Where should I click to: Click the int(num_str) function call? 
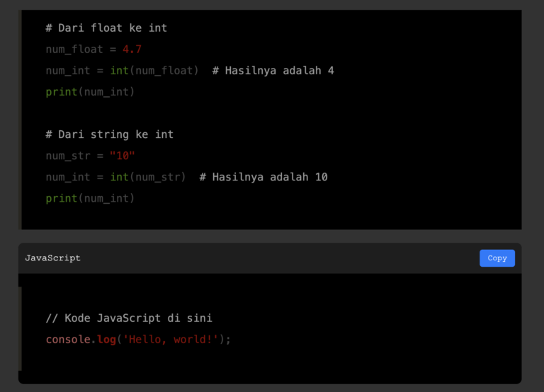click(x=148, y=177)
